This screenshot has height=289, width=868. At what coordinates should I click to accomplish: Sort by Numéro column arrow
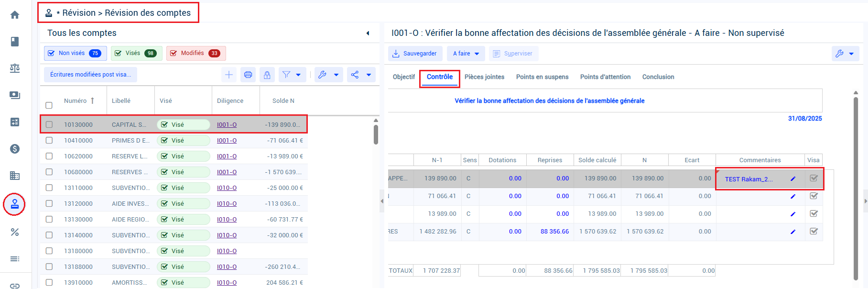[92, 100]
